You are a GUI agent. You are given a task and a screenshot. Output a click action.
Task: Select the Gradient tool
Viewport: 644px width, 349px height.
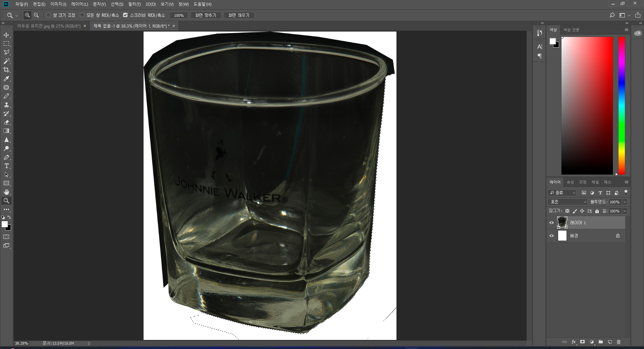[x=6, y=131]
